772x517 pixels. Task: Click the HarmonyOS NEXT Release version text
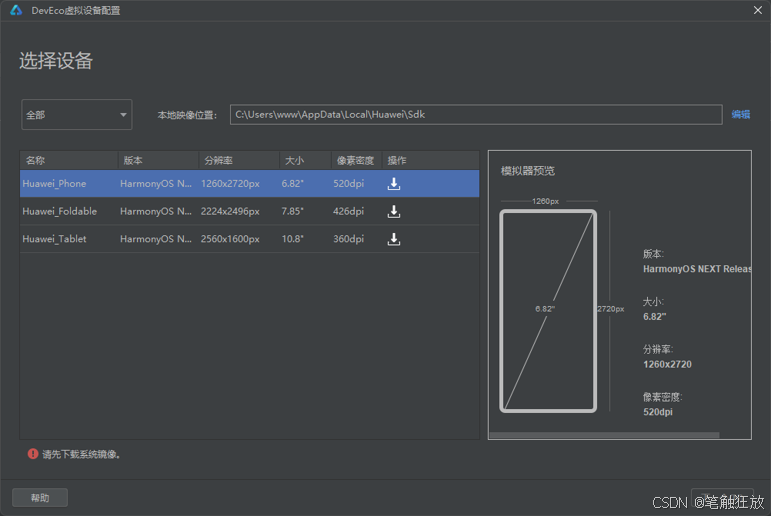(x=697, y=269)
